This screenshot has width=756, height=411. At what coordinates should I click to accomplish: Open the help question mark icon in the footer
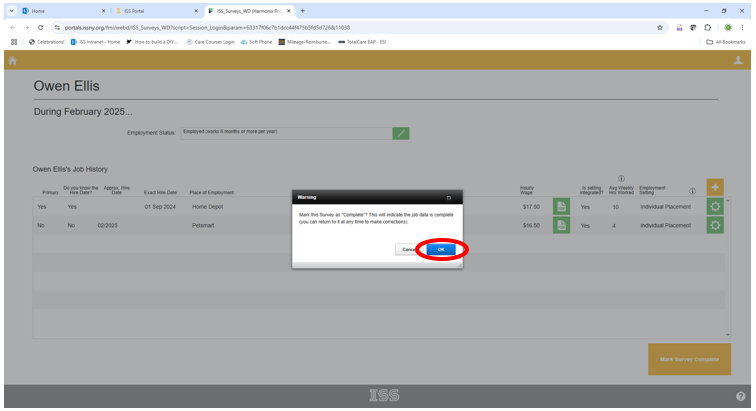pyautogui.click(x=741, y=396)
